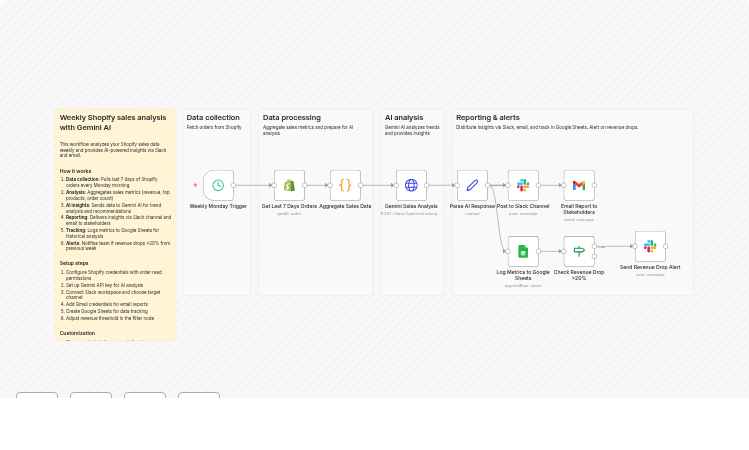Image resolution: width=749 pixels, height=450 pixels.
Task: Click output port of Send Revenue Drop Alert
Action: coord(665,246)
